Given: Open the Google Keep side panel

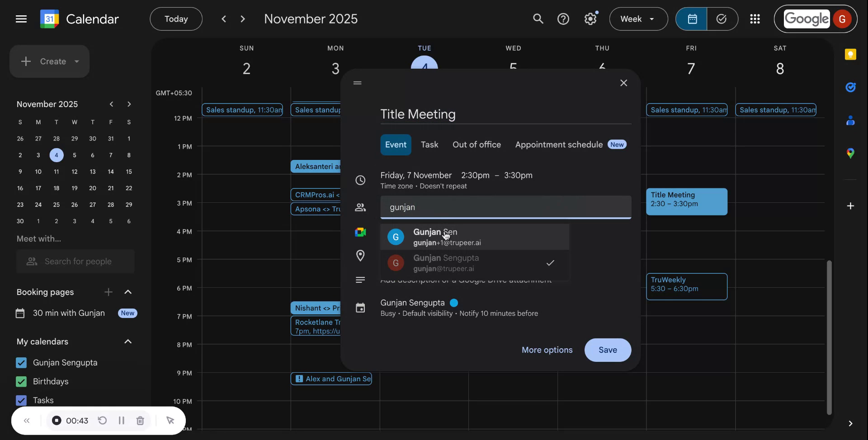Looking at the screenshot, I should pyautogui.click(x=851, y=54).
